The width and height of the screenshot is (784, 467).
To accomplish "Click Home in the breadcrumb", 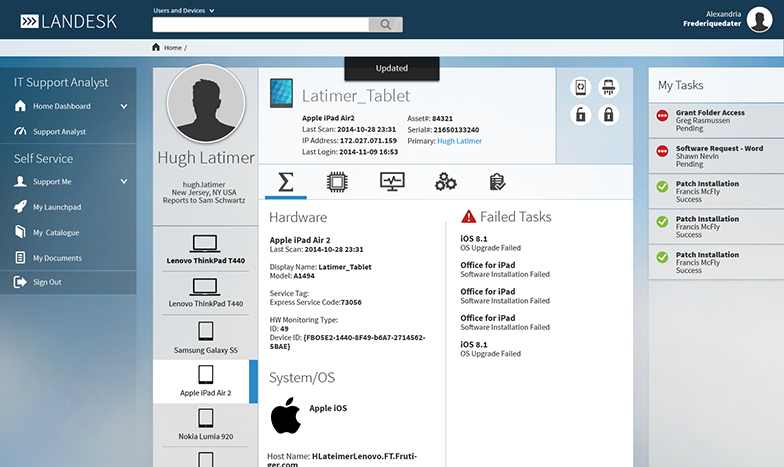I will tap(172, 47).
